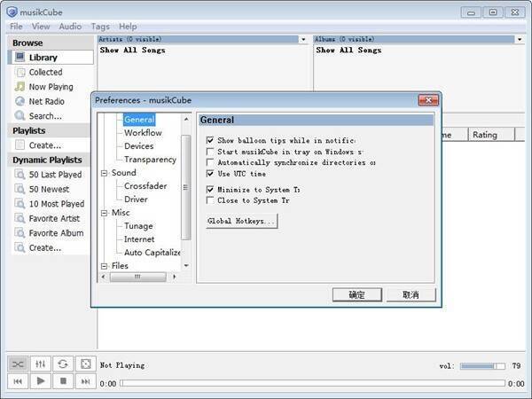
Task: Disable Show balloon tips checkbox
Action: point(210,140)
